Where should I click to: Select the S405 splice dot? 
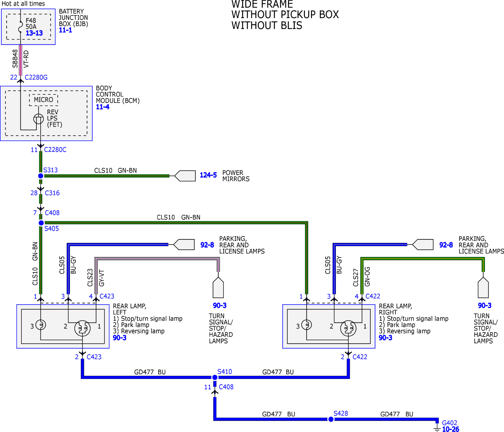click(41, 223)
